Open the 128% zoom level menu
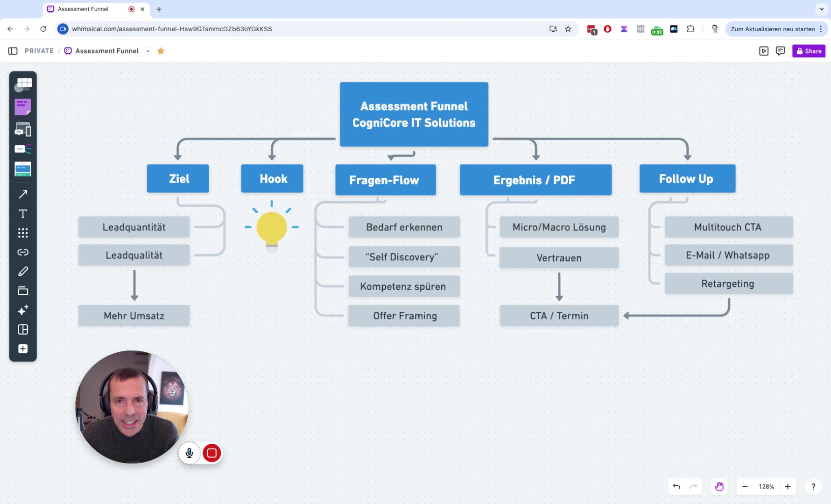The height and width of the screenshot is (504, 831). click(x=766, y=487)
